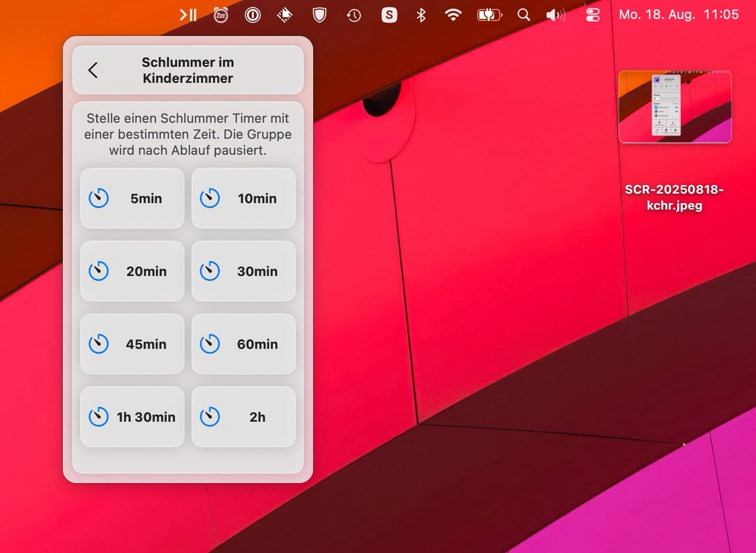Choose the 10min sleep timer

pos(243,199)
